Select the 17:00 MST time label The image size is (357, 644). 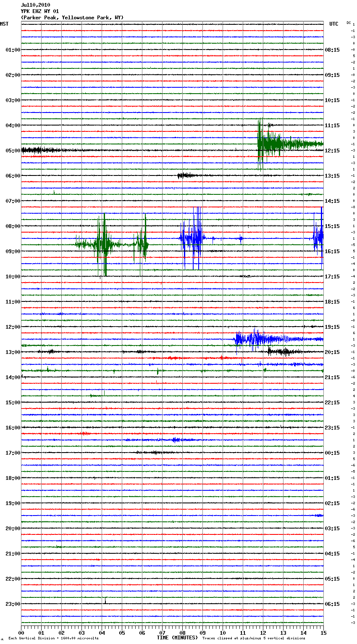(x=13, y=453)
